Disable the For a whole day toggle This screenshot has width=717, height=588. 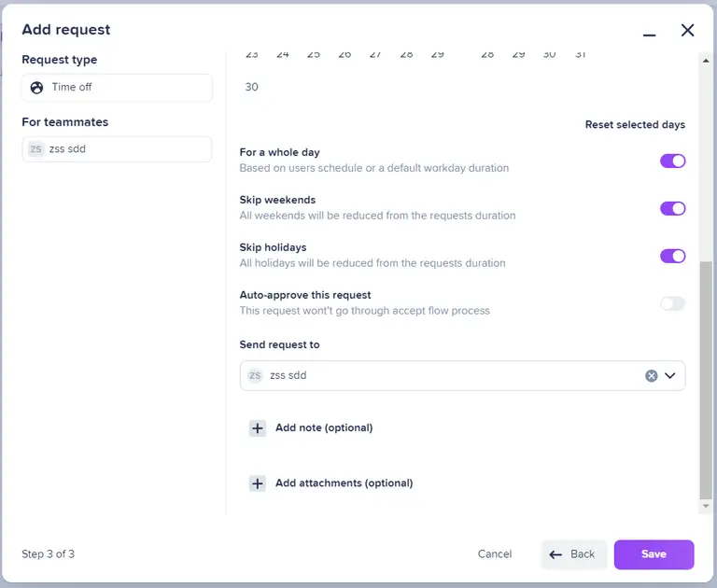[x=672, y=161]
